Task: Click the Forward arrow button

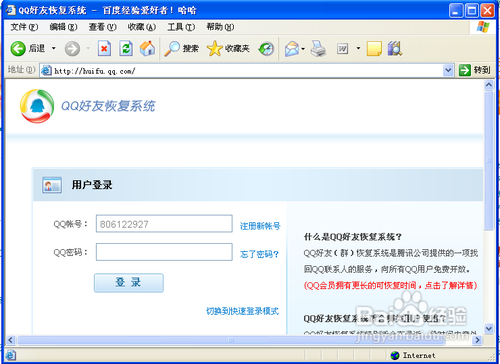Action: point(72,49)
